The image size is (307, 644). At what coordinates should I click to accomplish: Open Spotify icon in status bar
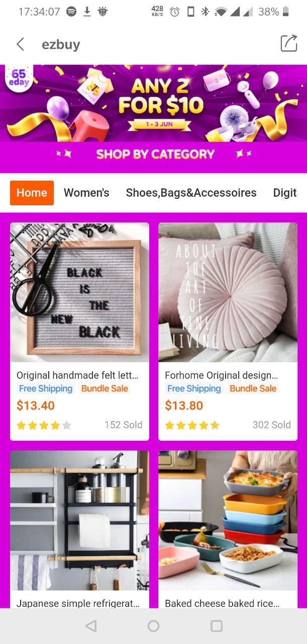coord(71,12)
